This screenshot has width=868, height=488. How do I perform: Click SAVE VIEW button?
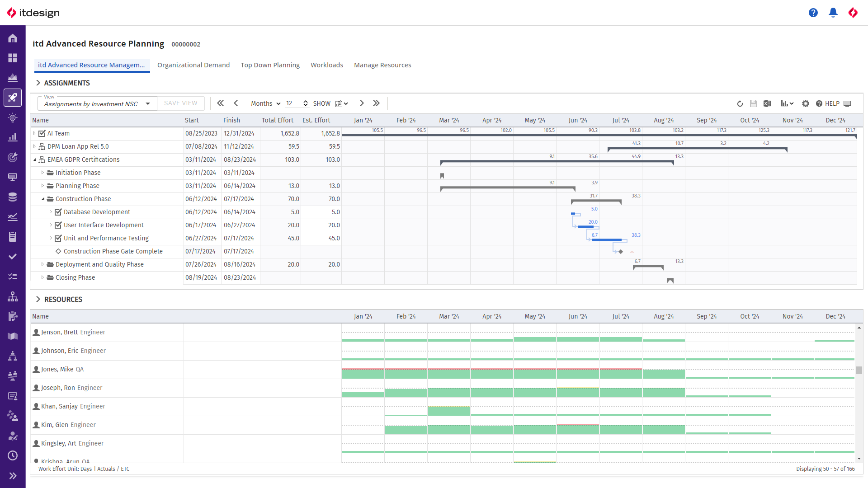click(x=181, y=103)
